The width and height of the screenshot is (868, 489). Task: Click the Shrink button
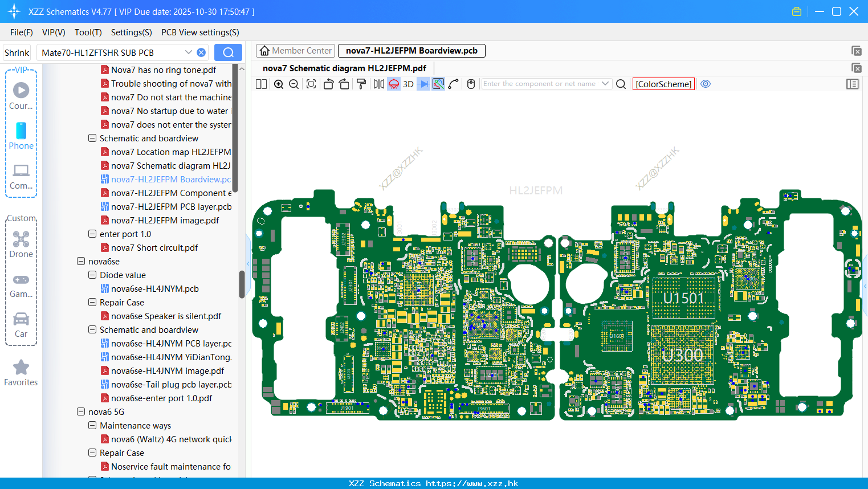point(17,52)
